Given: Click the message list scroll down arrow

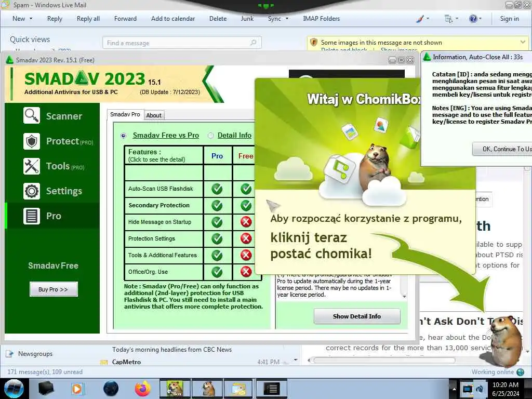Looking at the screenshot, I should click(x=296, y=360).
